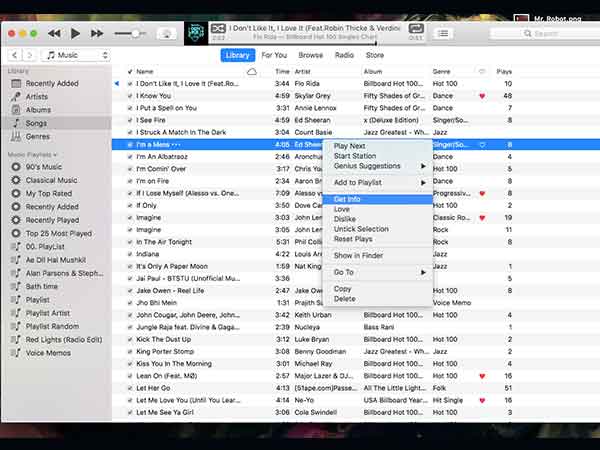The width and height of the screenshot is (600, 450).
Task: Click the Next track fast-forward button
Action: click(x=97, y=34)
